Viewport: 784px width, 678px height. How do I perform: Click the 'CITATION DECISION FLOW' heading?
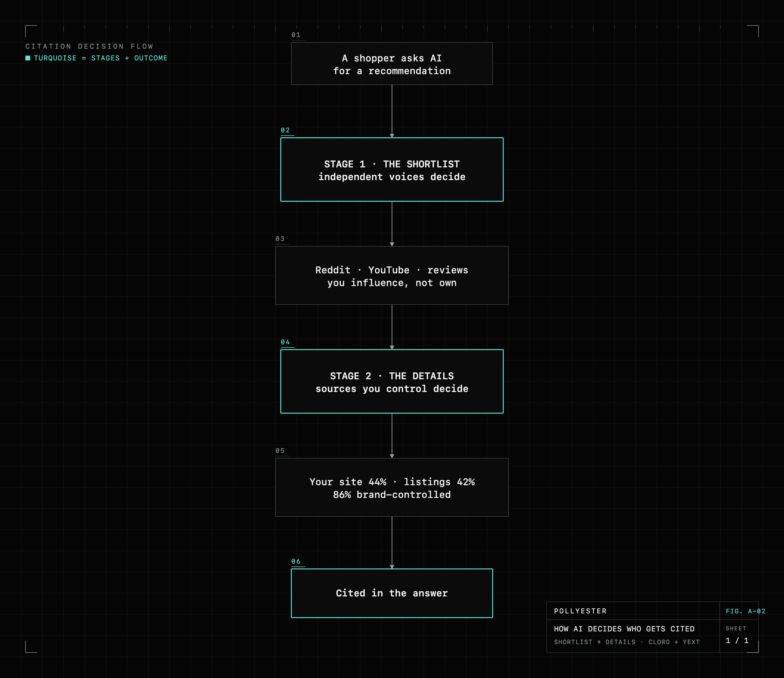pyautogui.click(x=89, y=46)
